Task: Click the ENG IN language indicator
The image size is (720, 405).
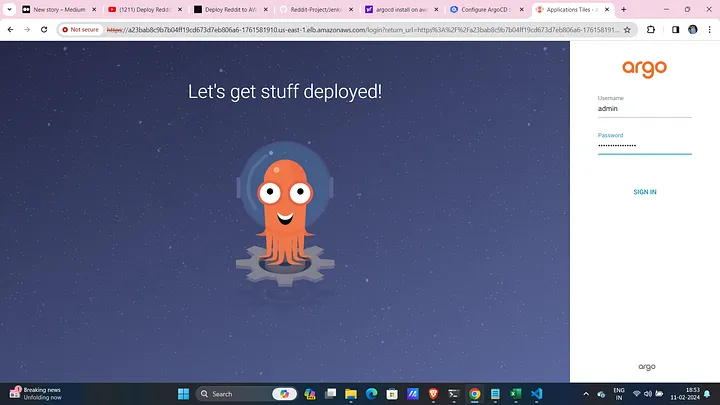Action: (x=619, y=394)
